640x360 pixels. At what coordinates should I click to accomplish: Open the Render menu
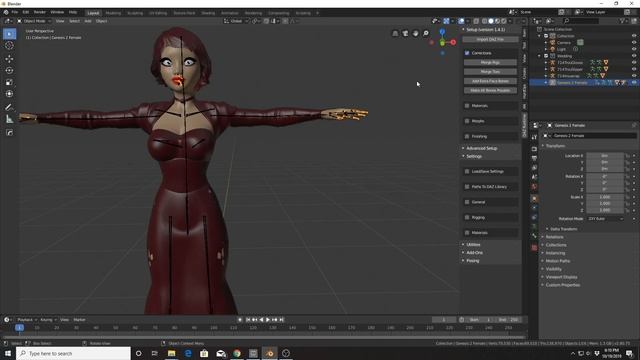(40, 12)
